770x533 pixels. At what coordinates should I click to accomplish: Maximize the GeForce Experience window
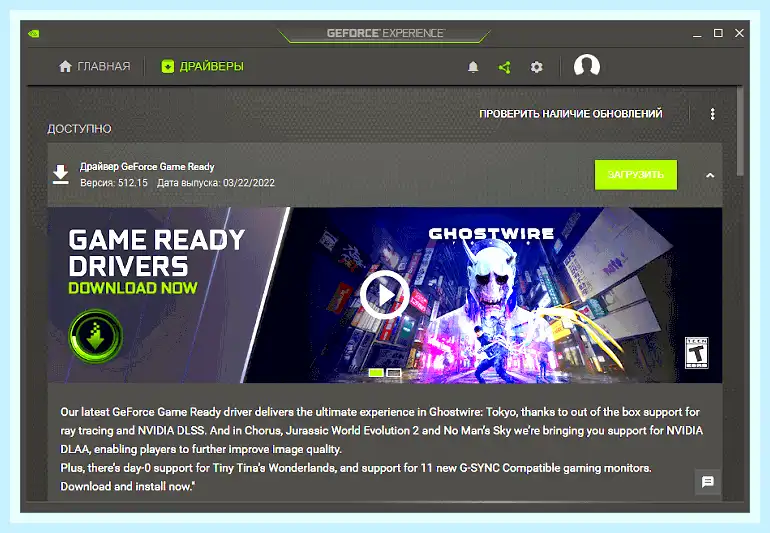point(718,33)
